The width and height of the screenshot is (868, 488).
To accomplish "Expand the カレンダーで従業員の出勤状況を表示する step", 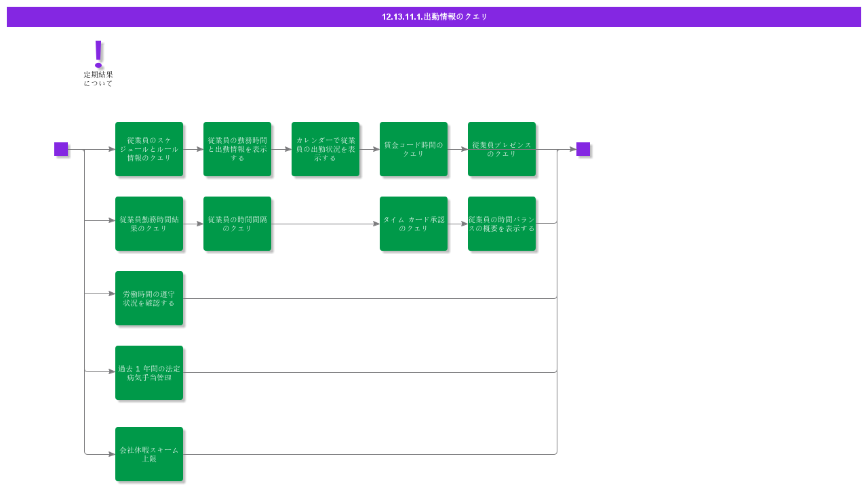I will point(325,148).
